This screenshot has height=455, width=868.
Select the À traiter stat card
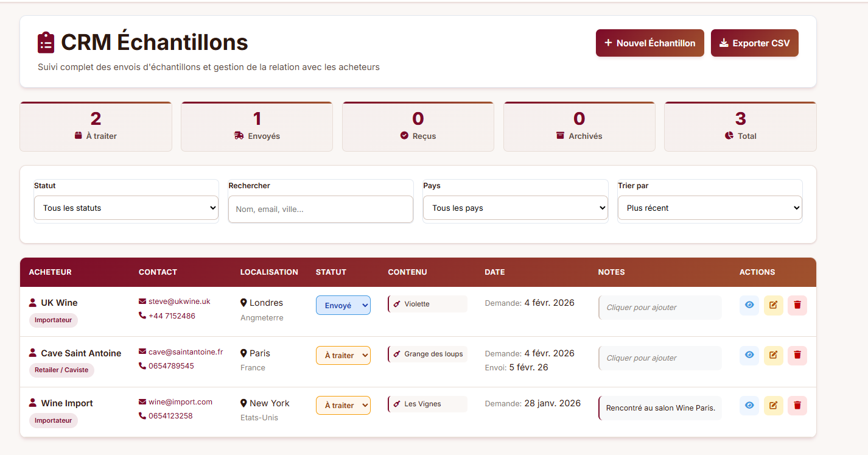(96, 126)
